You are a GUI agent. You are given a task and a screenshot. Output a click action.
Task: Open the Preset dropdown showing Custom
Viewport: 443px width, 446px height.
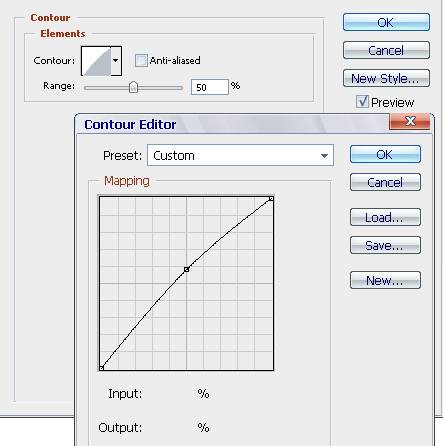click(240, 155)
